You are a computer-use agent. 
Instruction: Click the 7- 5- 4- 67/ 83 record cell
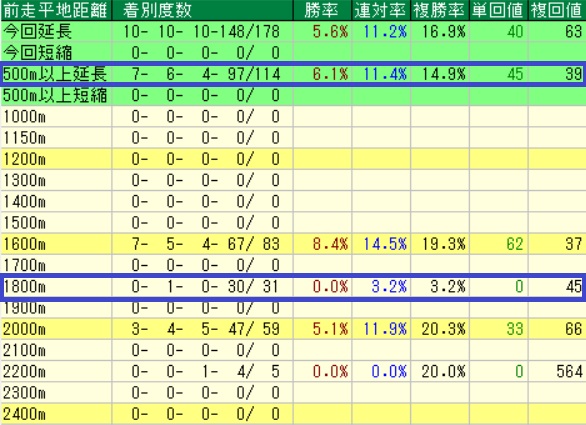[206, 244]
